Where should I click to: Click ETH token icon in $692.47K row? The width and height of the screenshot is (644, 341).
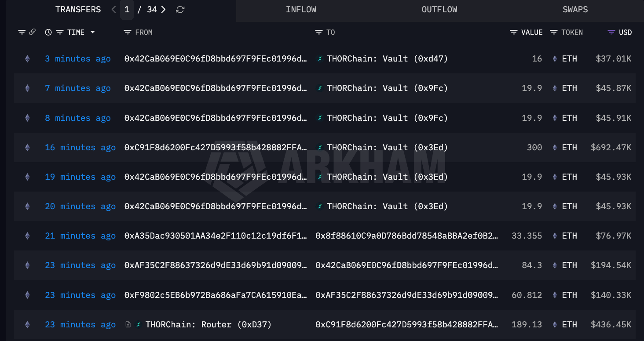tap(554, 148)
